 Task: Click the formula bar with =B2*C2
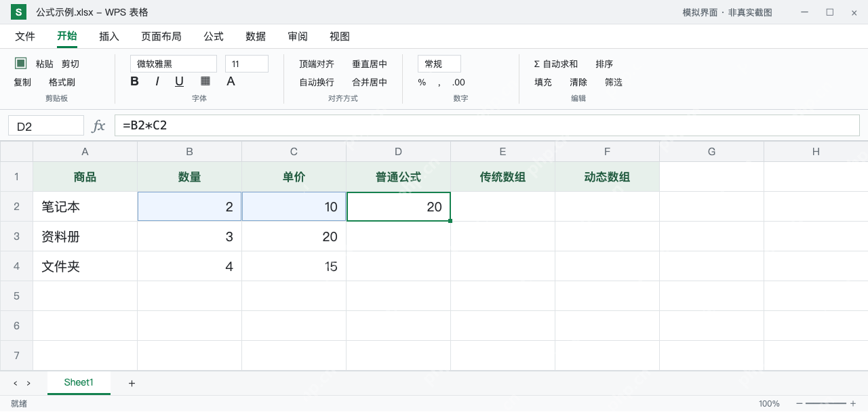[x=487, y=125]
